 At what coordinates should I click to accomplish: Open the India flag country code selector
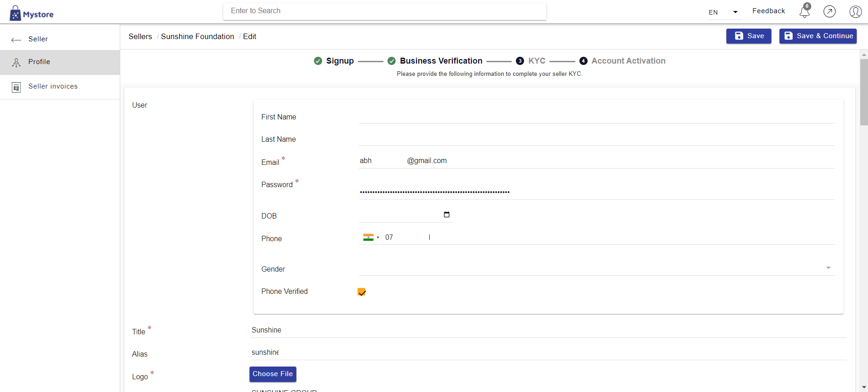[371, 238]
